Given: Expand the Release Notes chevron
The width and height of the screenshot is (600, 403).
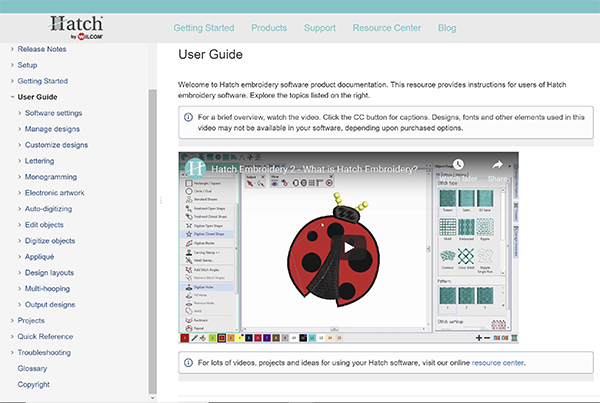Looking at the screenshot, I should [12, 49].
